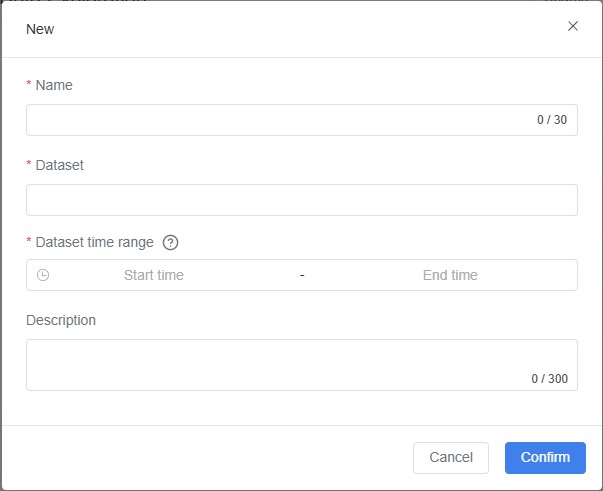Screen dimensions: 603x491
Task: Click the Name field label
Action: [x=54, y=85]
